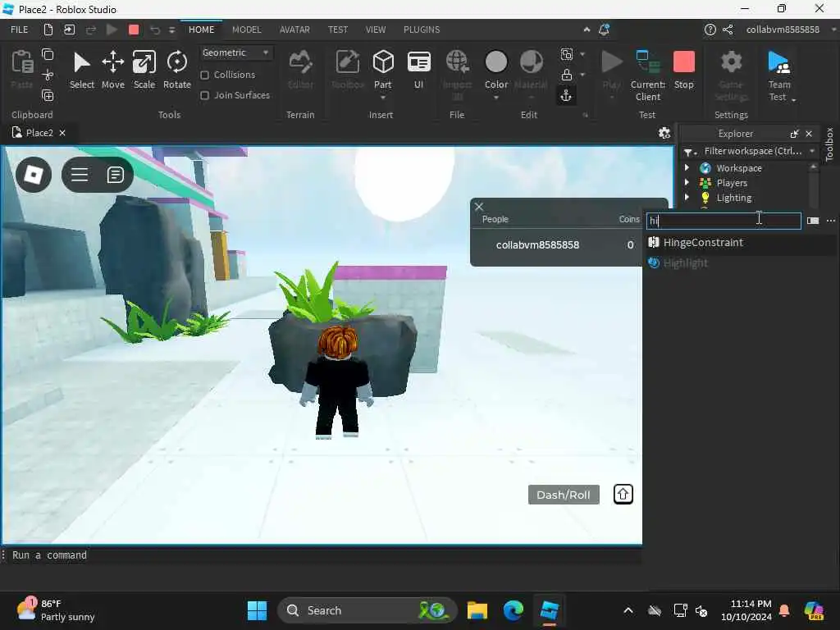Choose the Scale tool
Viewport: 840px width, 630px height.
tap(144, 70)
